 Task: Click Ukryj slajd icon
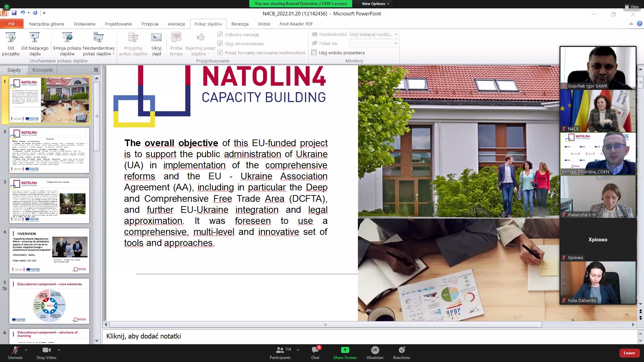pos(156,37)
